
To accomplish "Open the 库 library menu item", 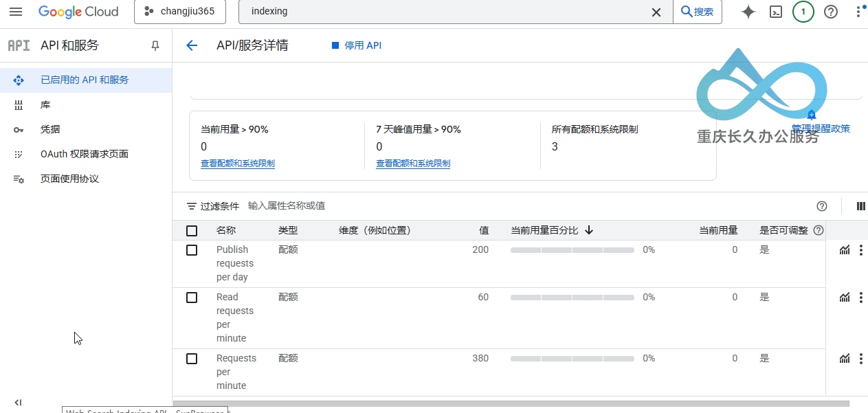I will [x=86, y=104].
